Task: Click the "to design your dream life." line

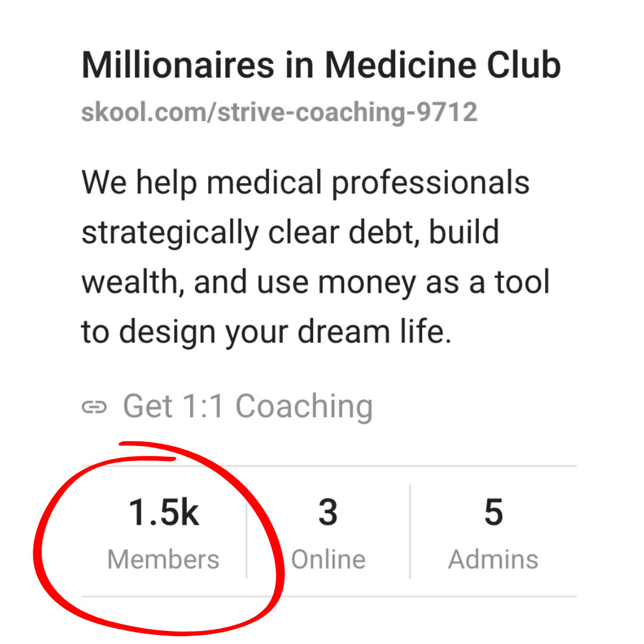Action: (x=267, y=332)
